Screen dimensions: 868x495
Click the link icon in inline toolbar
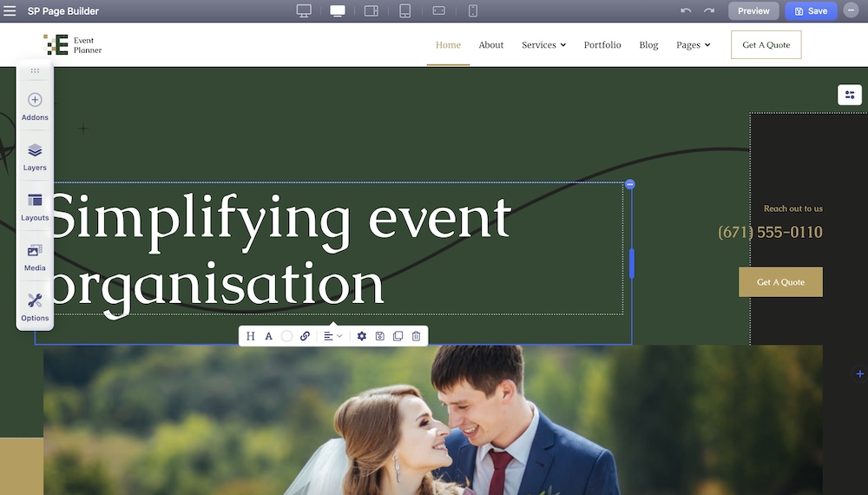coord(305,336)
